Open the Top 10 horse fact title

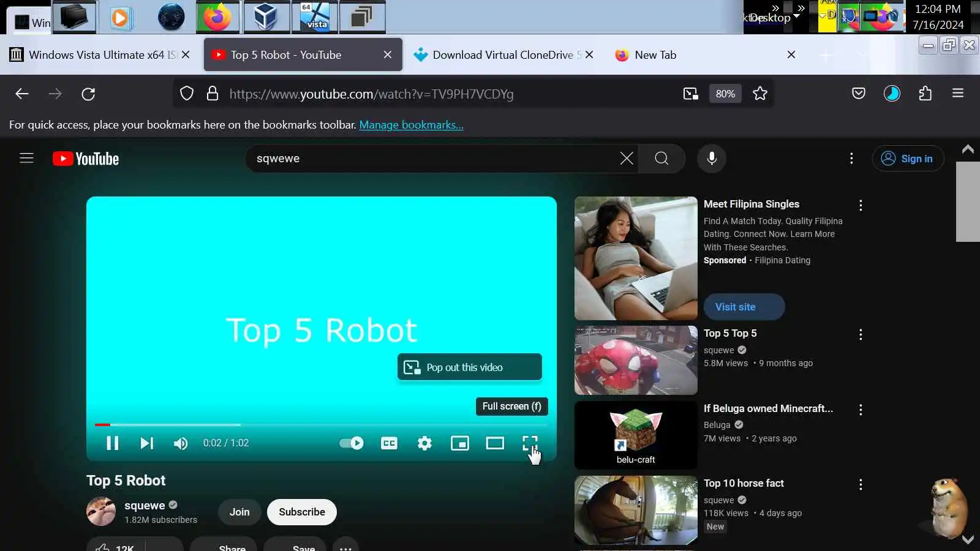[x=744, y=483]
